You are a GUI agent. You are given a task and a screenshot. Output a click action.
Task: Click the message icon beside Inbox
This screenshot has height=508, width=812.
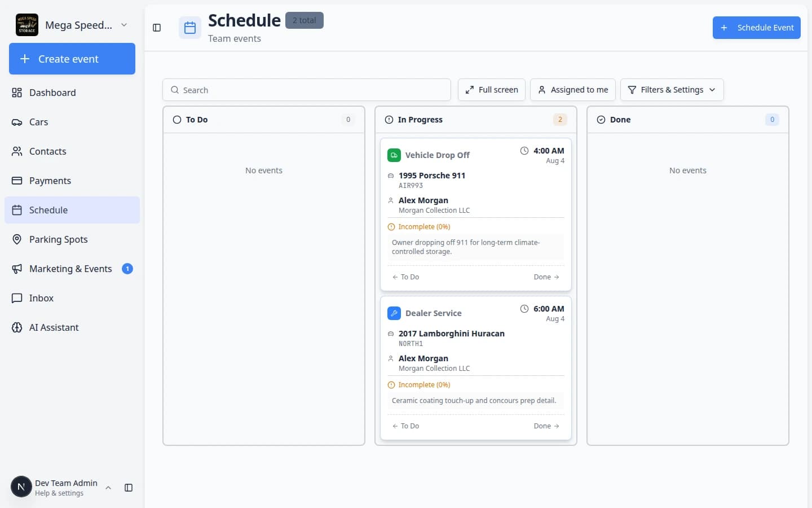coord(17,298)
